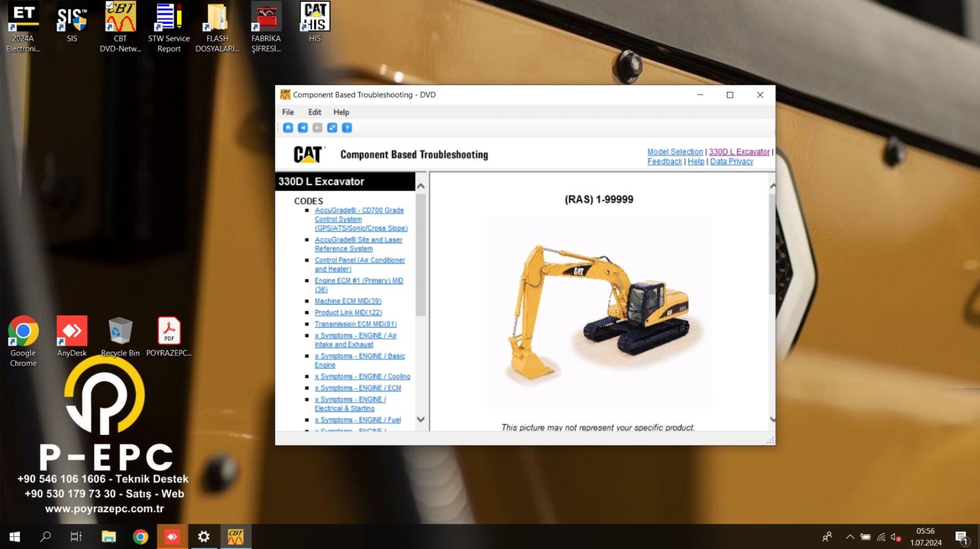
Task: Select the CBT DVD-Network desktop icon
Action: coord(120,27)
